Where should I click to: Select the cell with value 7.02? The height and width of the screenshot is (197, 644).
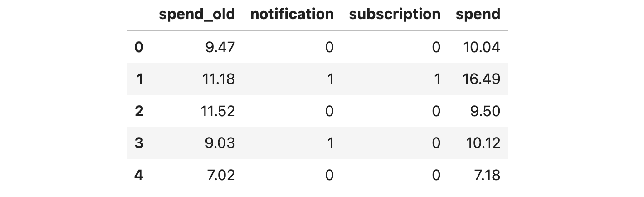(220, 175)
